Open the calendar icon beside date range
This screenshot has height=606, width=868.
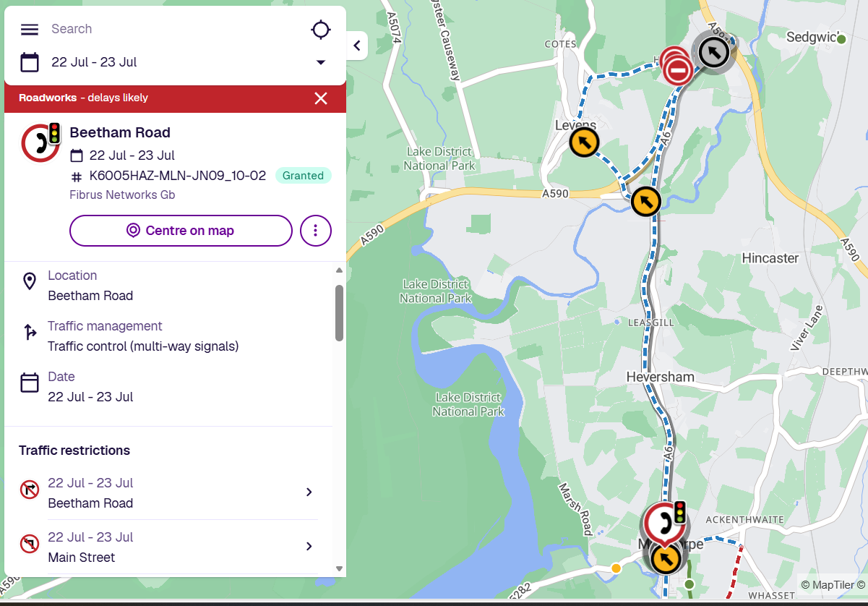click(x=30, y=62)
